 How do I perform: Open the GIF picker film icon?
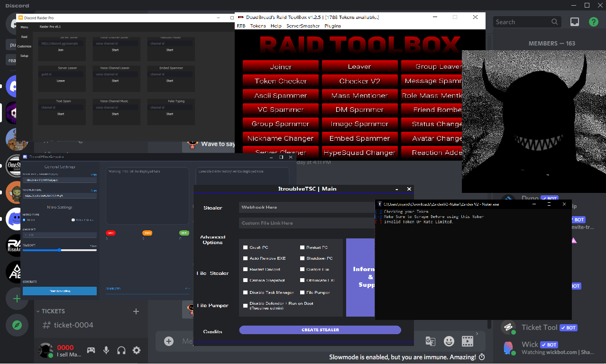(x=468, y=341)
